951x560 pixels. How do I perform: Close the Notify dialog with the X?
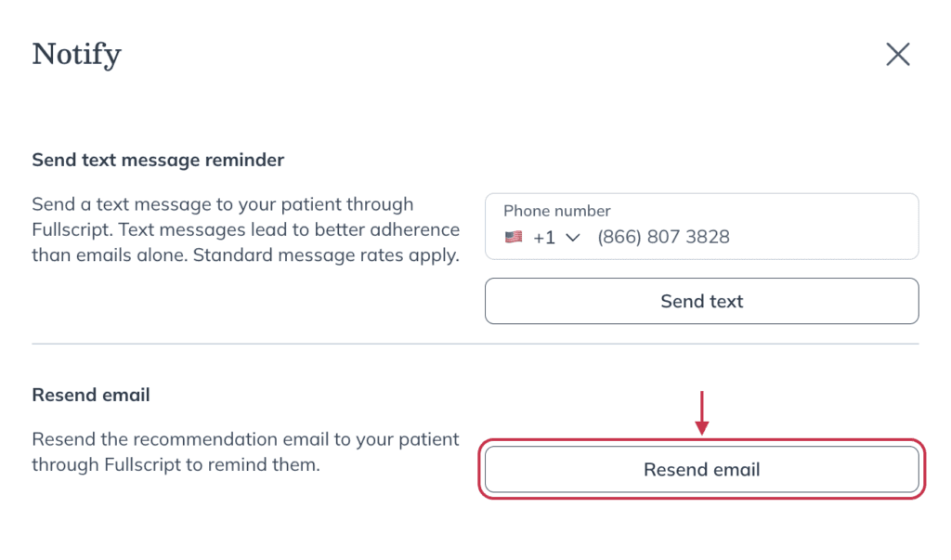898,54
